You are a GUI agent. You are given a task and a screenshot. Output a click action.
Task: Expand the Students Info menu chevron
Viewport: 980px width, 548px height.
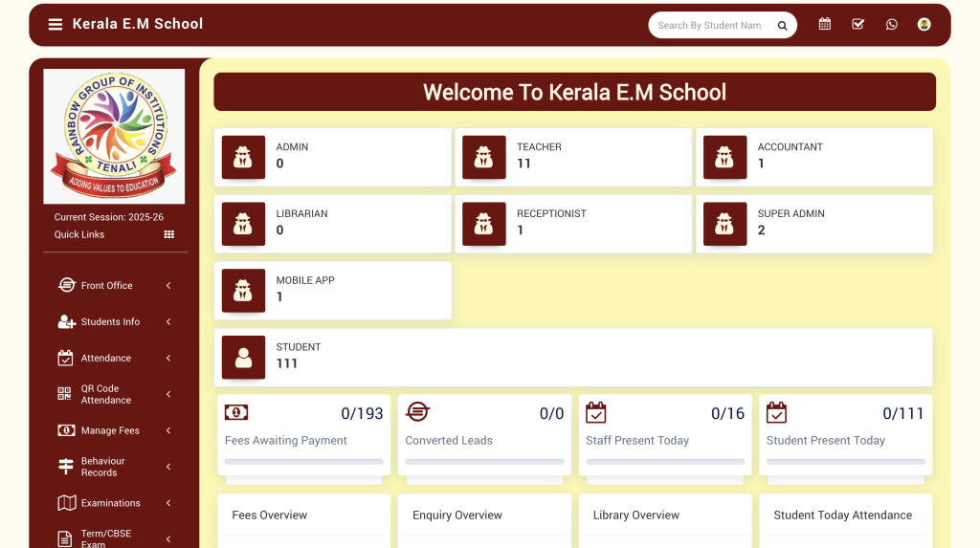(x=168, y=321)
